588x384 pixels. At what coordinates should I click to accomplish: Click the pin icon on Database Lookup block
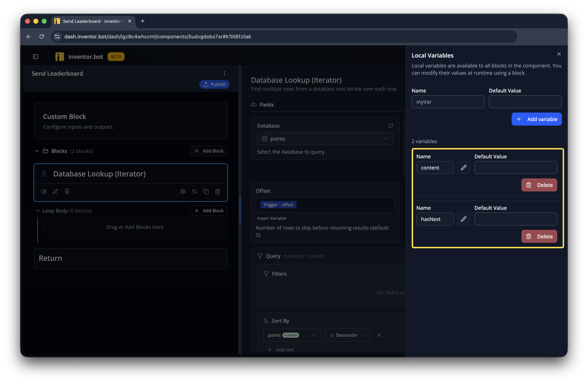point(67,191)
